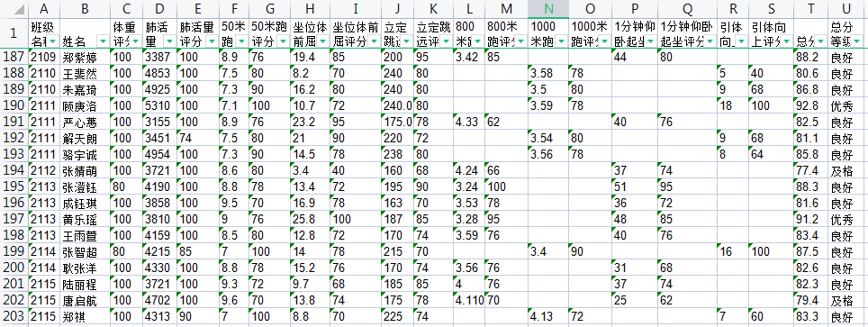Select column B header
The height and width of the screenshot is (327, 868).
click(84, 8)
